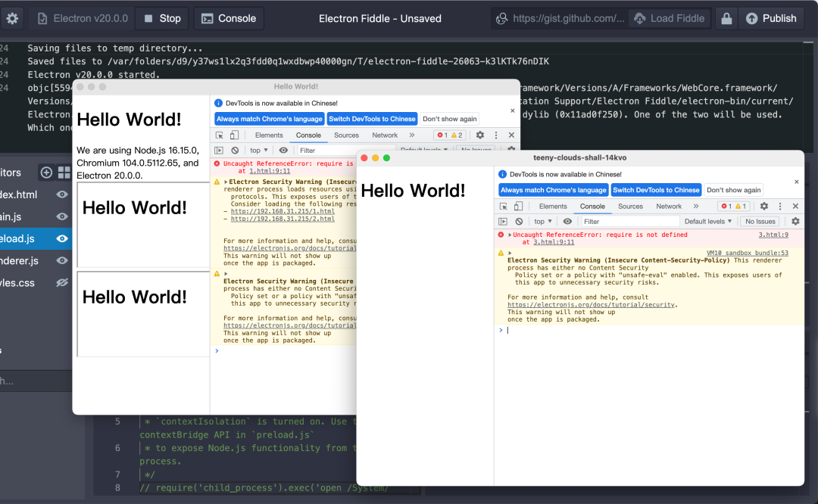Image resolution: width=818 pixels, height=504 pixels.
Task: Open top context dropdown in teeny-clouds DevTools
Action: (543, 222)
